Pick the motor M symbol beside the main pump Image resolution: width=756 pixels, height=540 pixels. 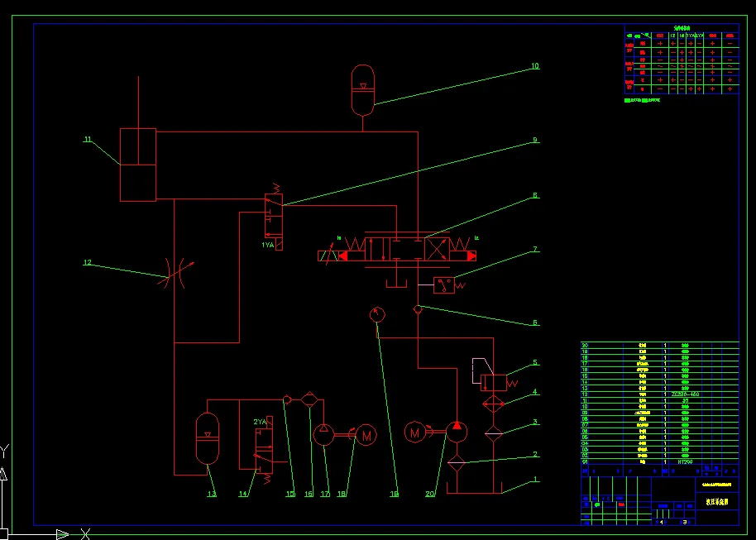coord(415,432)
